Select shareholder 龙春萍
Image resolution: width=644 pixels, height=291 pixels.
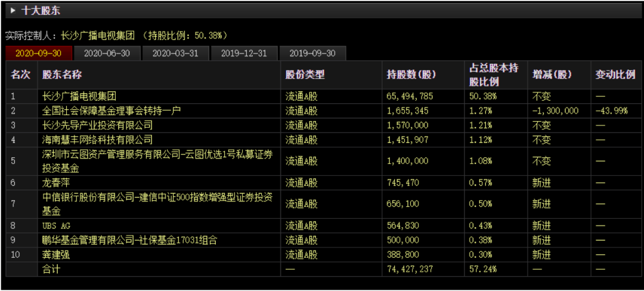56,182
